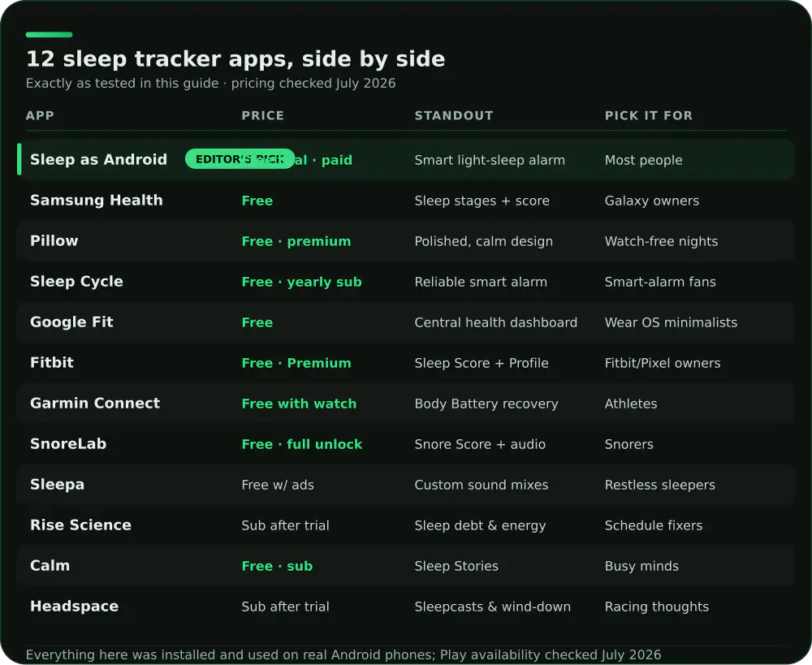Select the 'Free with watch' price
Screen dimensions: 812x665
point(299,404)
